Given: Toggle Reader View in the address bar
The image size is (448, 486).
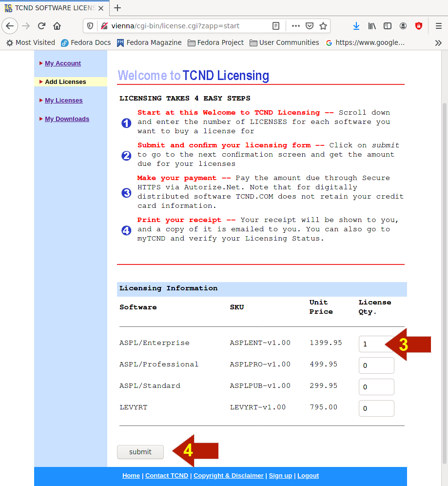Looking at the screenshot, I should 276,26.
